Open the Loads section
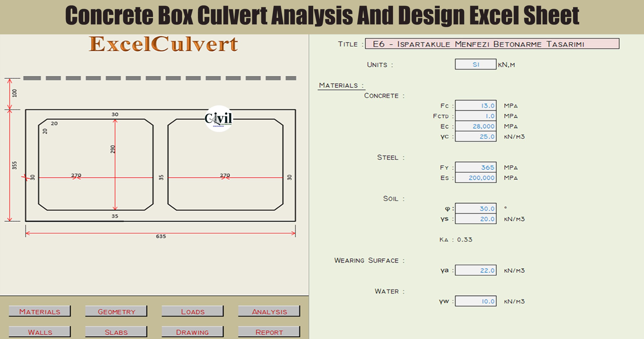 click(192, 312)
